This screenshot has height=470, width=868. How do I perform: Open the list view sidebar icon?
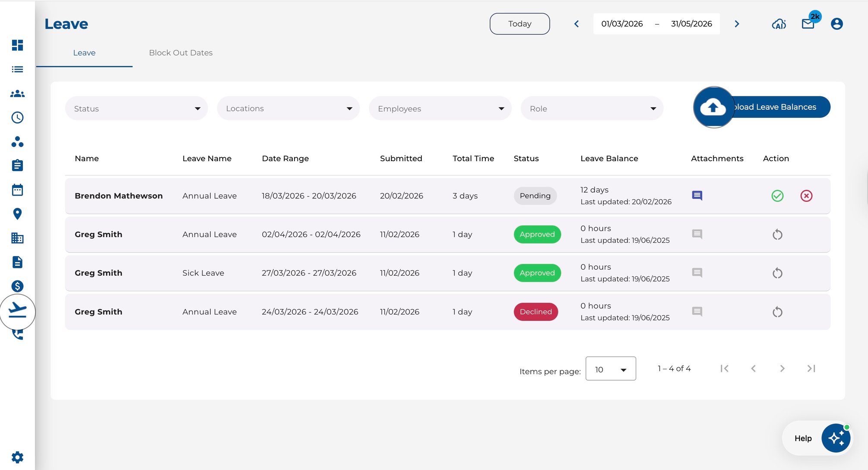pyautogui.click(x=17, y=70)
